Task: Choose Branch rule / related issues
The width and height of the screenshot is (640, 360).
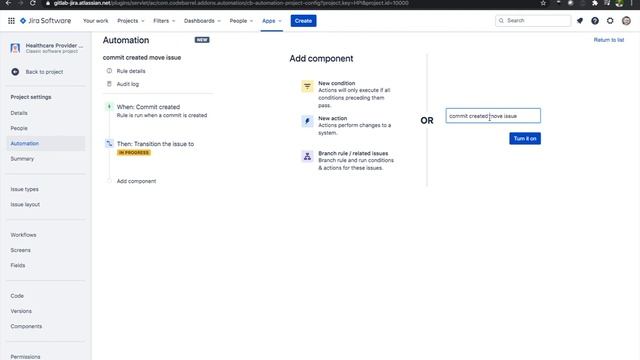Action: (348, 160)
